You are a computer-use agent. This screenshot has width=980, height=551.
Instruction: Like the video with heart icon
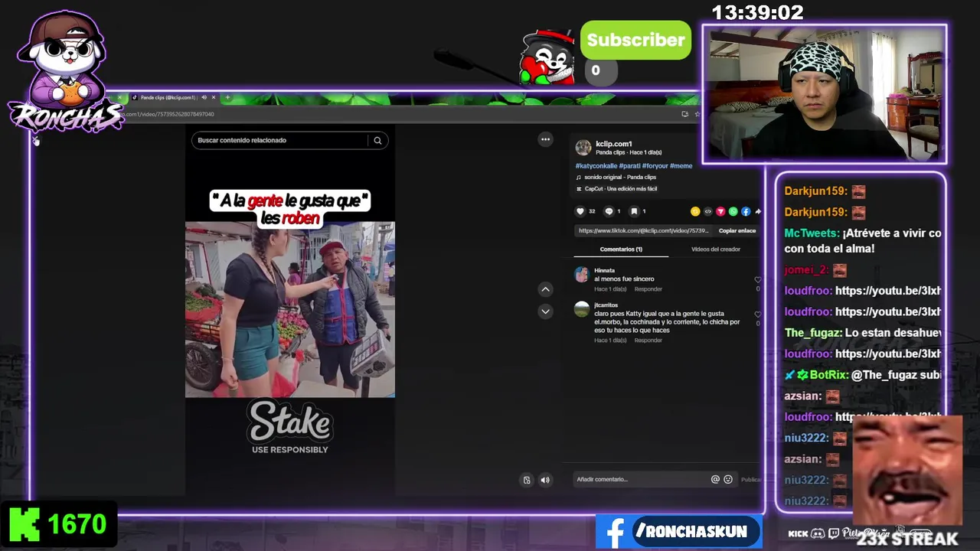click(x=580, y=211)
